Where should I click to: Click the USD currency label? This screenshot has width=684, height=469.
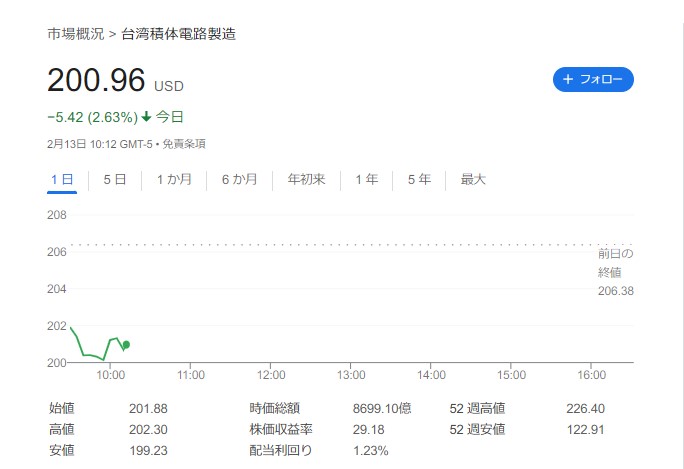pyautogui.click(x=169, y=86)
